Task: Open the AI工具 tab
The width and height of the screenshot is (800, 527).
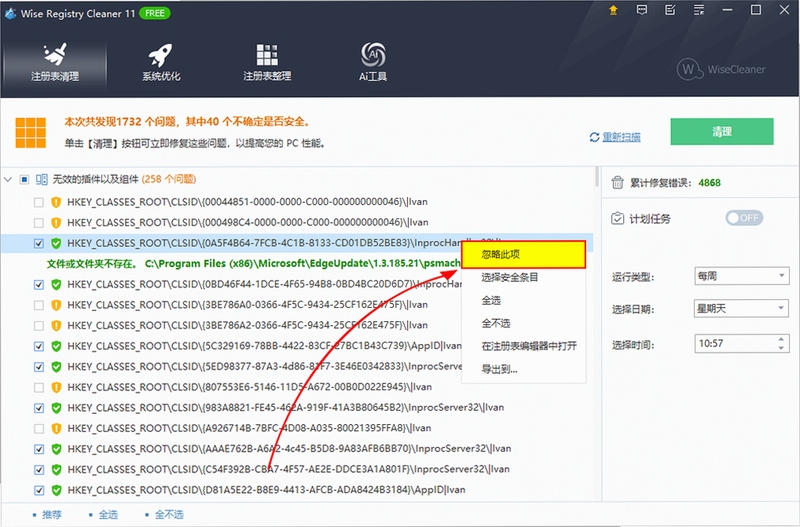Action: (x=373, y=63)
